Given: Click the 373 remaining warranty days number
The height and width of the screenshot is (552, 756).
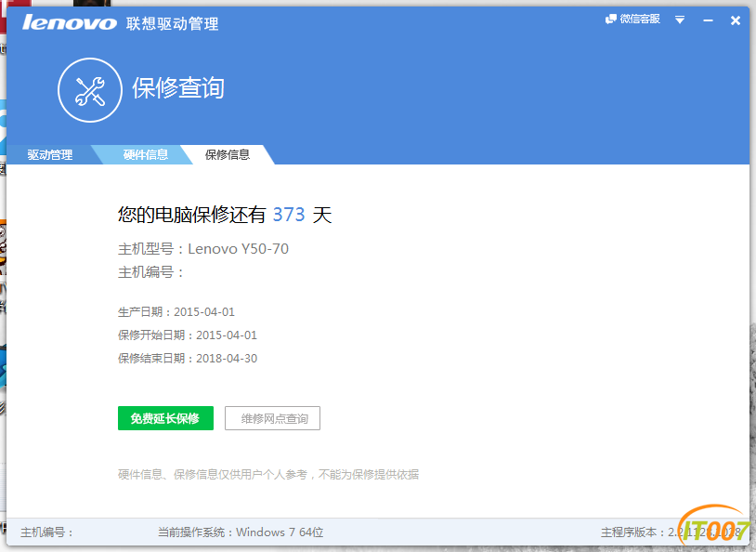Looking at the screenshot, I should (x=289, y=215).
